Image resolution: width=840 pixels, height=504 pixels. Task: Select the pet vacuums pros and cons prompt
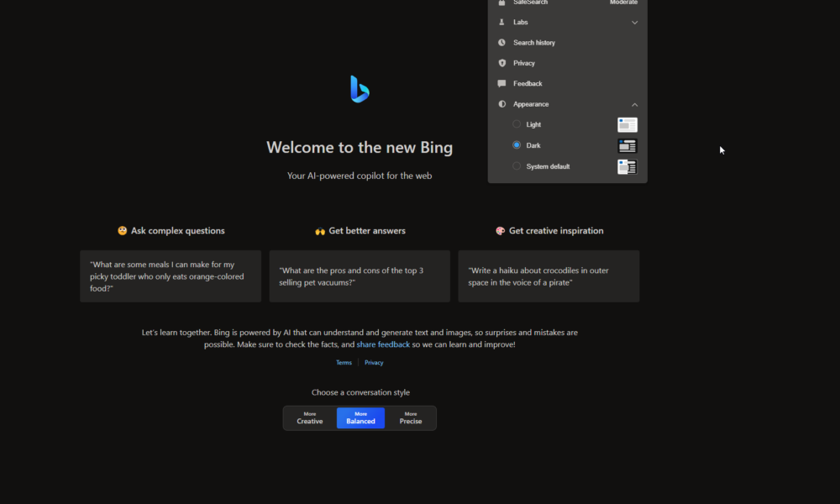[360, 276]
